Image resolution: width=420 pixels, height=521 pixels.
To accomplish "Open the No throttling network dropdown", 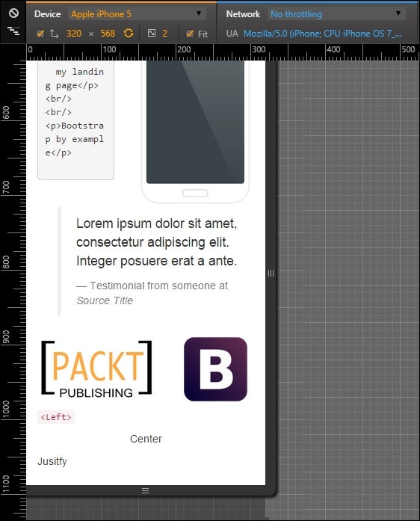I will point(336,14).
